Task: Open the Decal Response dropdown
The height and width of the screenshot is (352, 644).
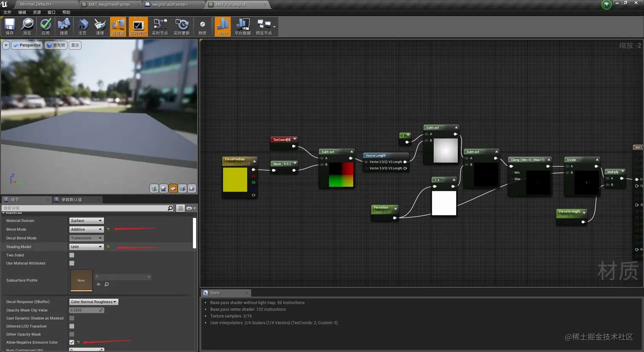Action: (94, 302)
